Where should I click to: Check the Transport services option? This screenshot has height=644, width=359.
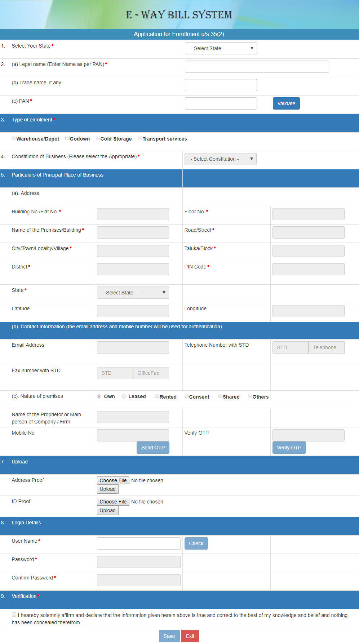pyautogui.click(x=140, y=138)
